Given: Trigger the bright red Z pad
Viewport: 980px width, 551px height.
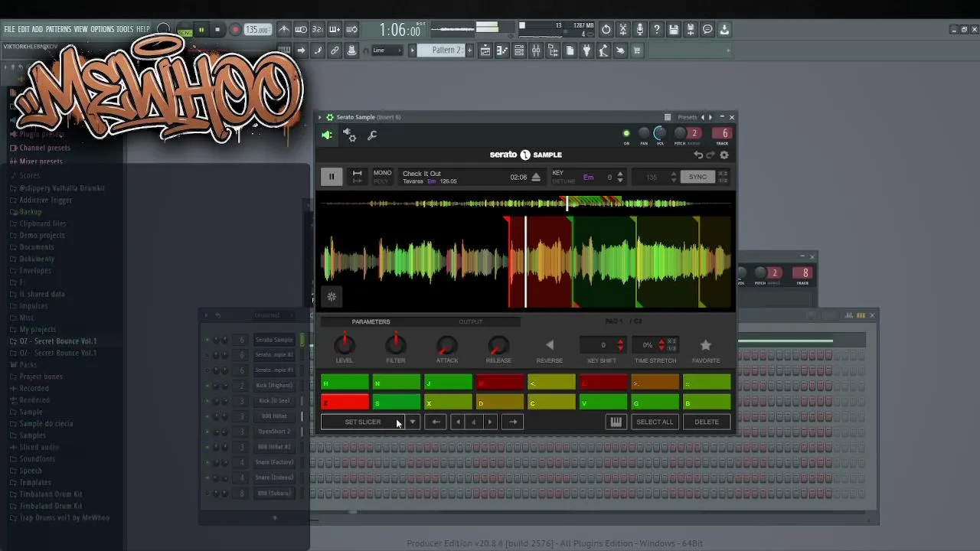Looking at the screenshot, I should tap(345, 403).
